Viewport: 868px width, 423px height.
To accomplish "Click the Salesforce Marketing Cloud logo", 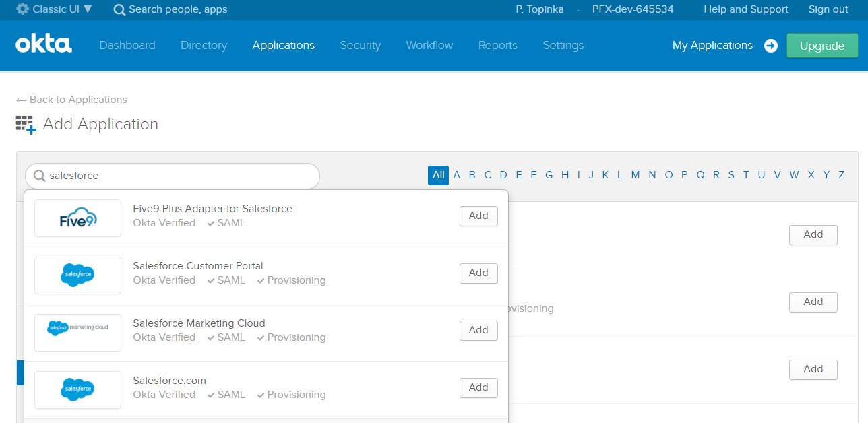I will point(77,333).
